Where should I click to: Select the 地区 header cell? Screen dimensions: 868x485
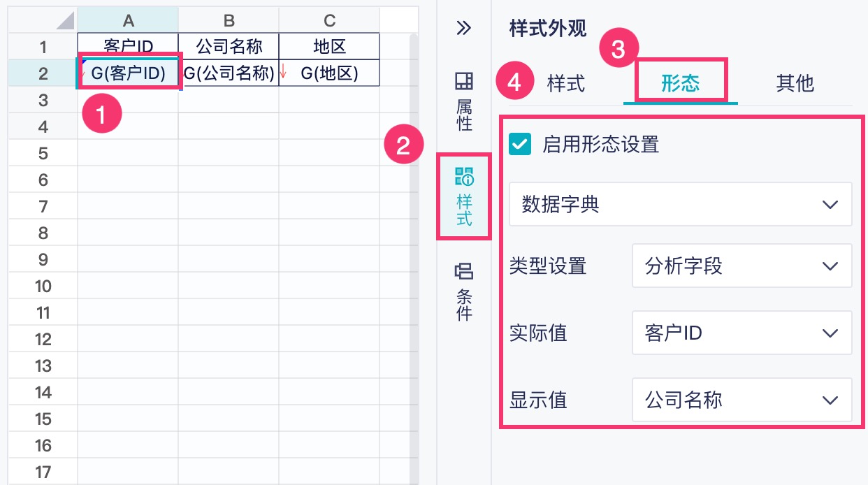pos(329,47)
